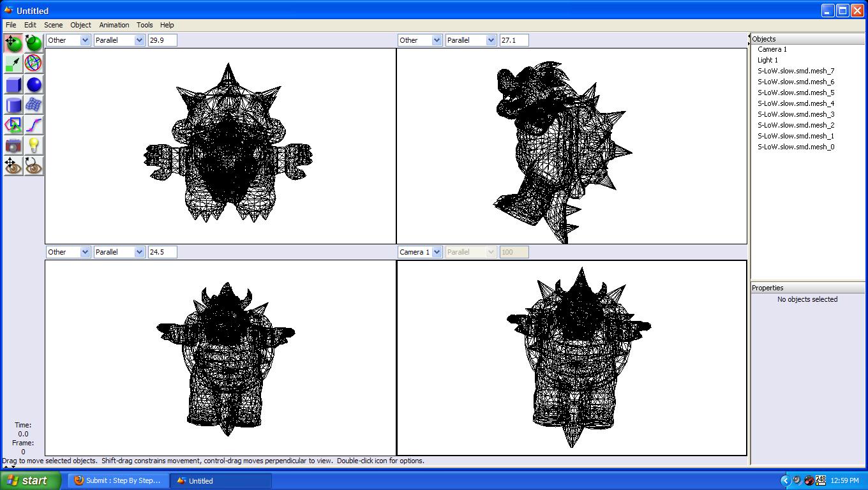Click inside the top-left wireframe viewport
This screenshot has width=868, height=490.
(220, 146)
